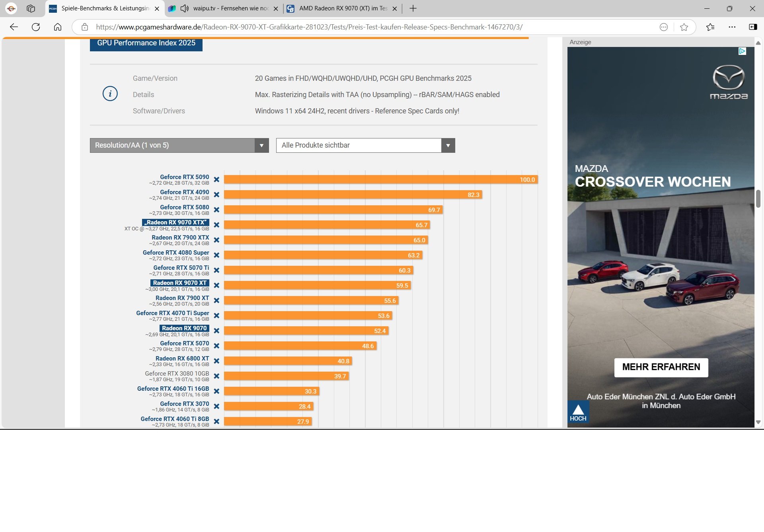The image size is (764, 532).
Task: Click MEHR ERFAHREN button
Action: click(x=661, y=367)
